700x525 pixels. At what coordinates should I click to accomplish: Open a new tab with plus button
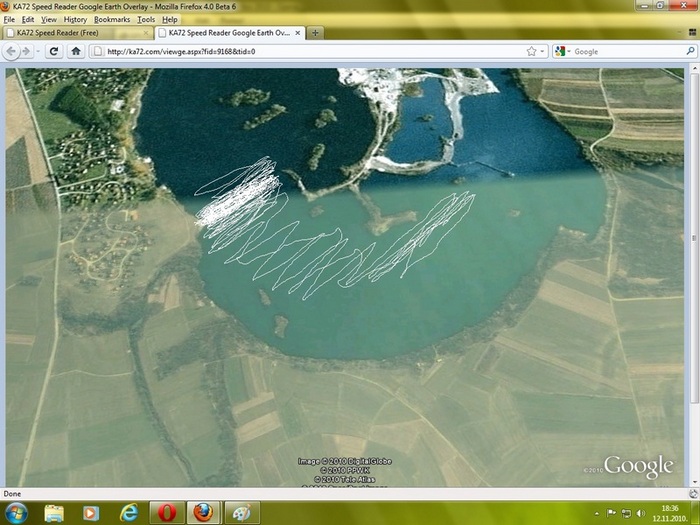click(316, 33)
